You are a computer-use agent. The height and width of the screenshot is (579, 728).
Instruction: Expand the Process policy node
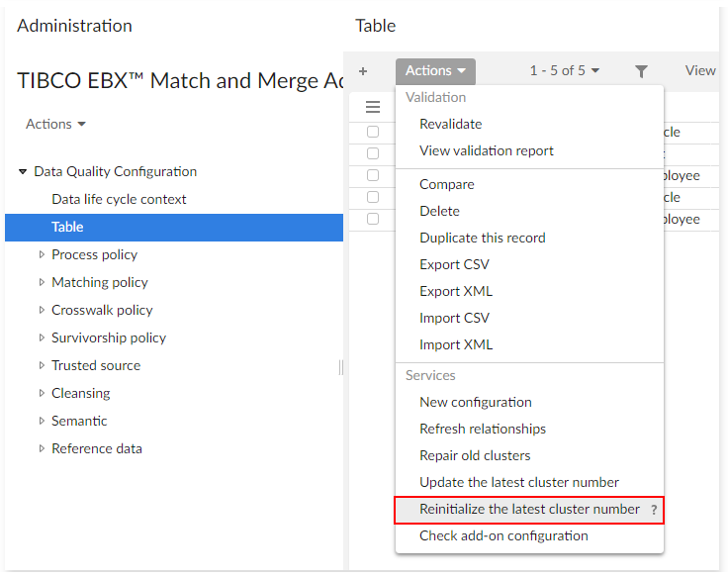point(42,254)
